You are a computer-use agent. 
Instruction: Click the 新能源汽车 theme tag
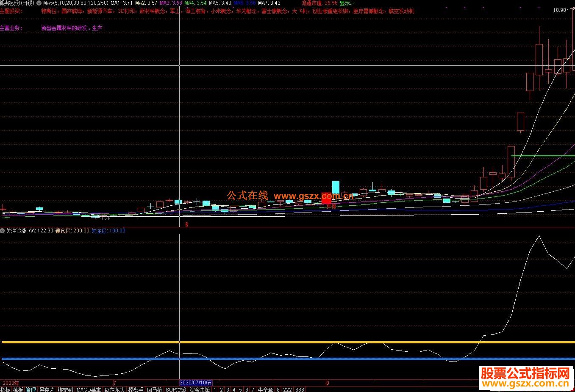click(100, 11)
